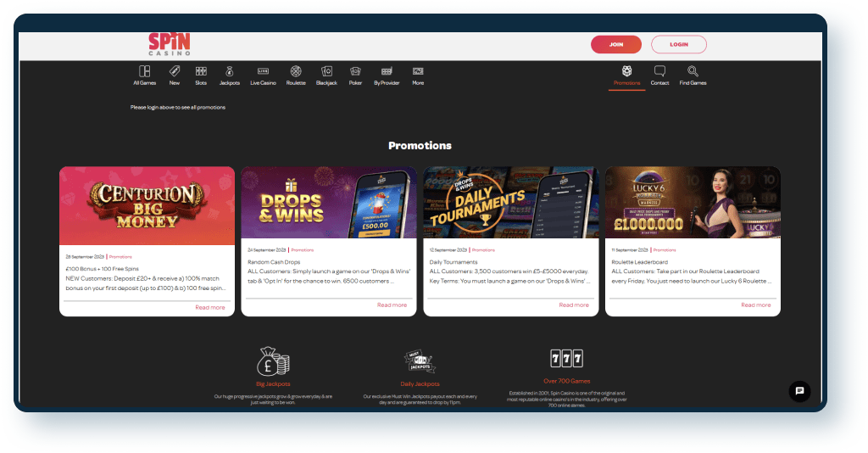Open the Contact speech bubble icon
Viewport: 868px width, 453px height.
(x=659, y=71)
